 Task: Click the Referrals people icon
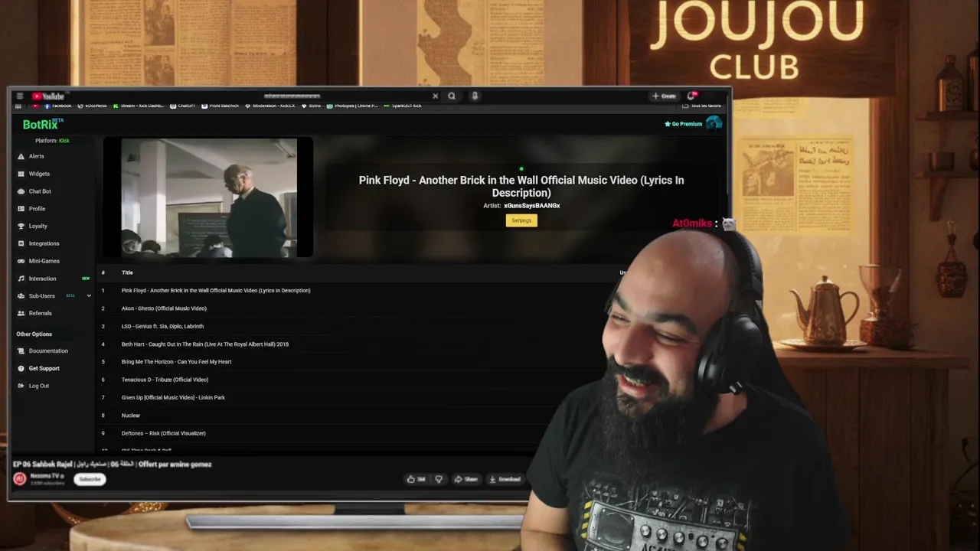coord(21,313)
